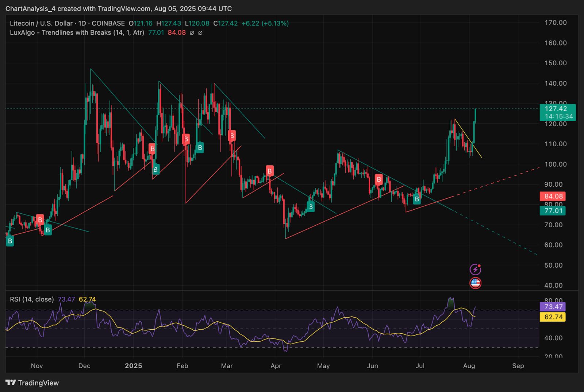
Task: Click the TradingView logo at bottom left
Action: tap(32, 383)
